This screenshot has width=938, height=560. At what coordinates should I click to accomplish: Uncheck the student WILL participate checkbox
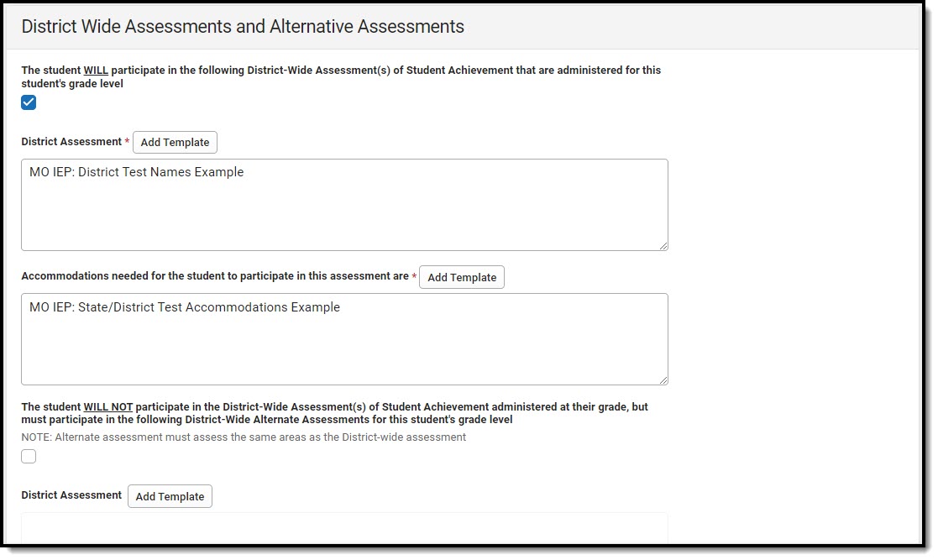[x=29, y=102]
